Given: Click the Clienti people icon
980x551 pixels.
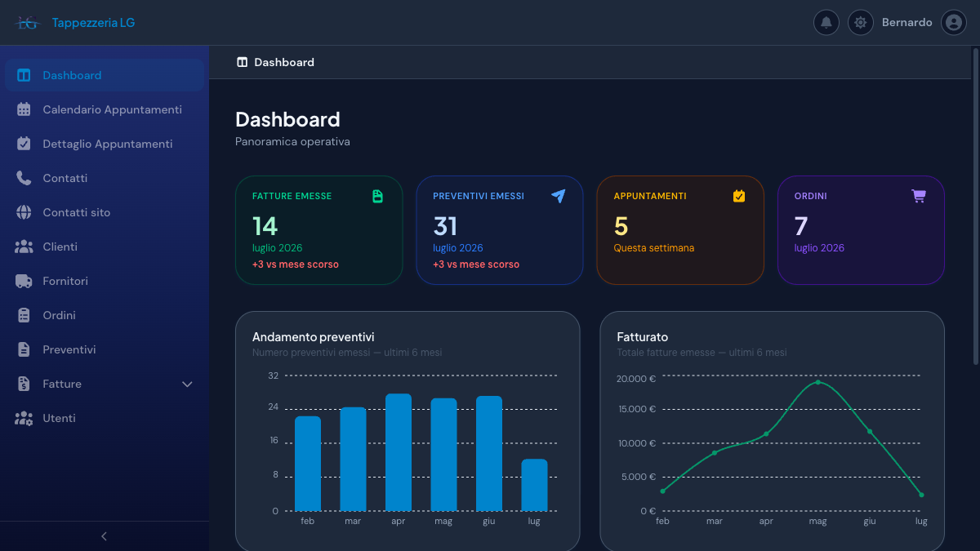Looking at the screenshot, I should 24,247.
